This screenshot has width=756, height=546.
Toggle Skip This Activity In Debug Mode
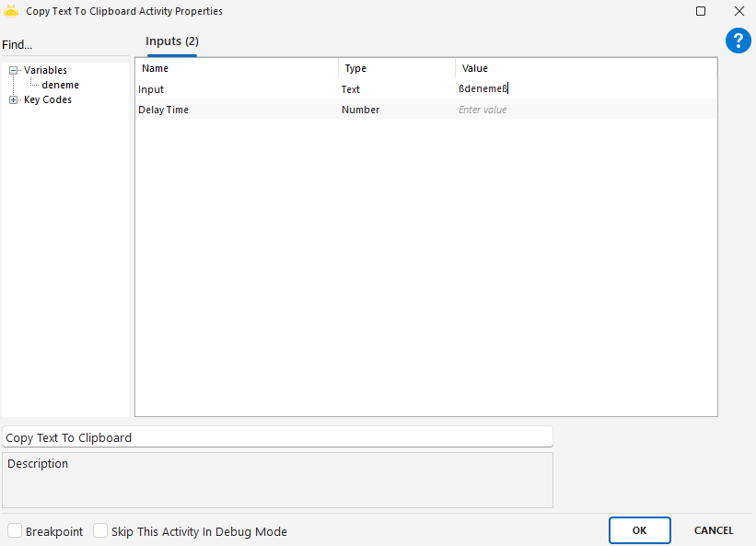click(x=100, y=531)
